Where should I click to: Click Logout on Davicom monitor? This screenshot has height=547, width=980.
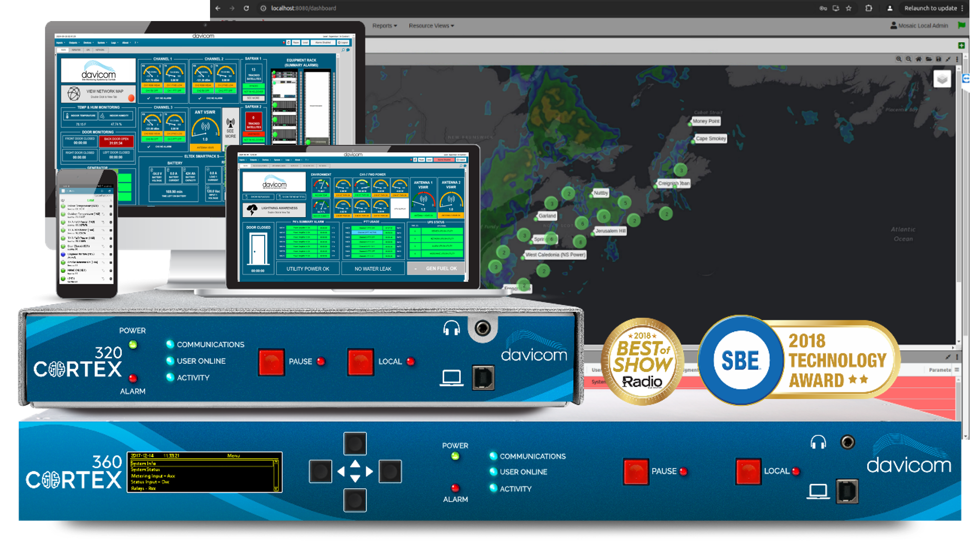(343, 43)
